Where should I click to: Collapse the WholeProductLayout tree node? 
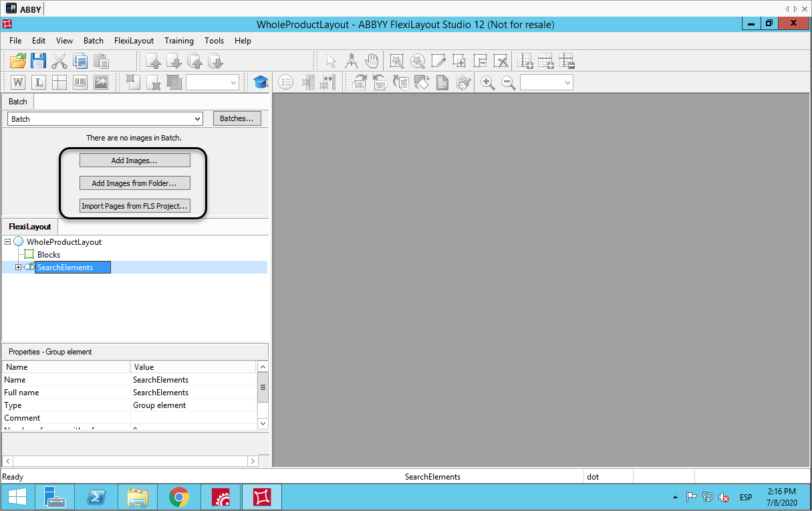[x=7, y=242]
